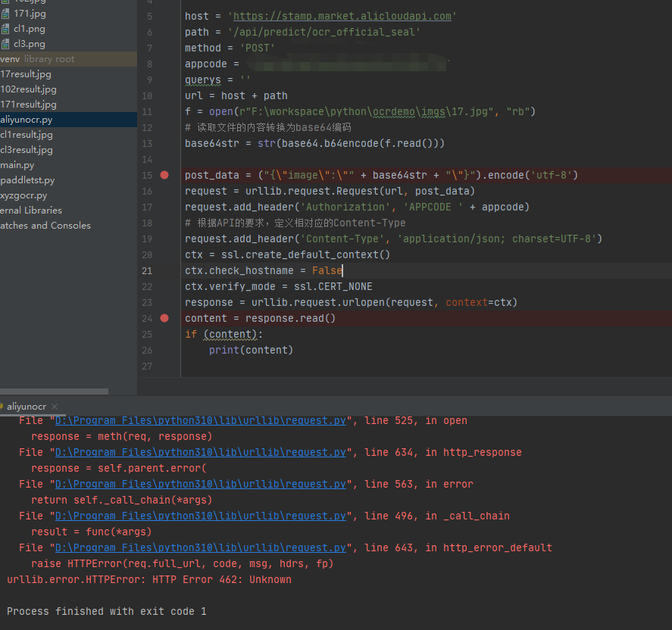Click the 'if (content):' line
The image size is (672, 630).
[x=223, y=335]
